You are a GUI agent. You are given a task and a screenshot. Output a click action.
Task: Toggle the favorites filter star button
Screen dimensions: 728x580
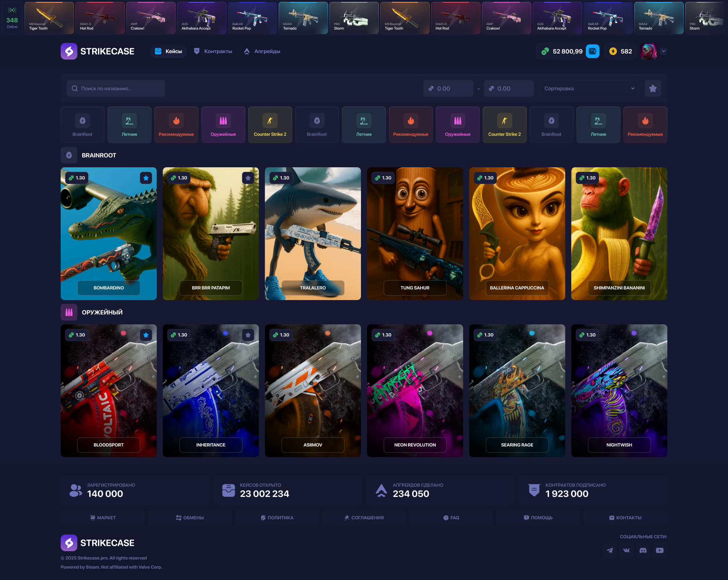(653, 88)
